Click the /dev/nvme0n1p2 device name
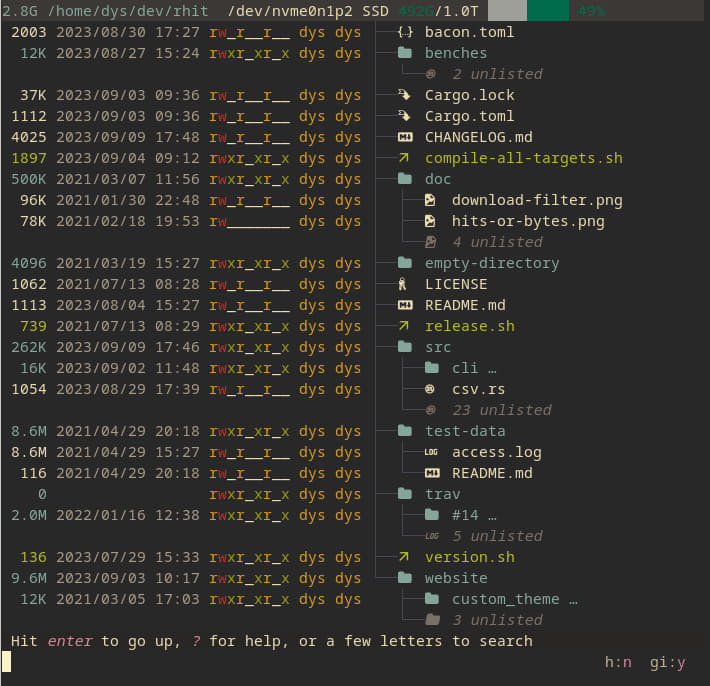710x686 pixels. click(x=290, y=11)
